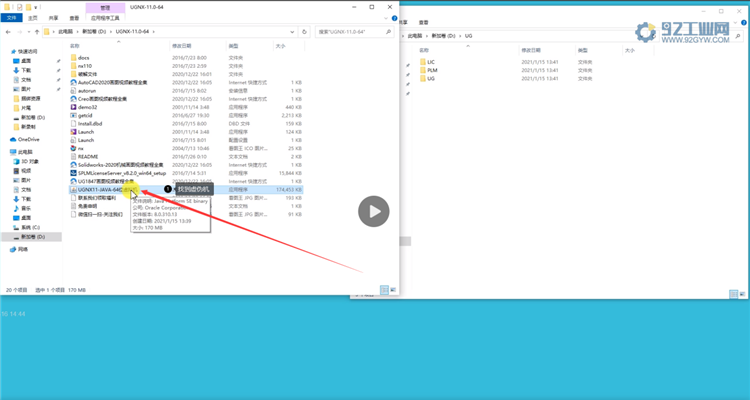Open the 主页 ribbon tab
Screen dimensions: 750x400
[33, 18]
